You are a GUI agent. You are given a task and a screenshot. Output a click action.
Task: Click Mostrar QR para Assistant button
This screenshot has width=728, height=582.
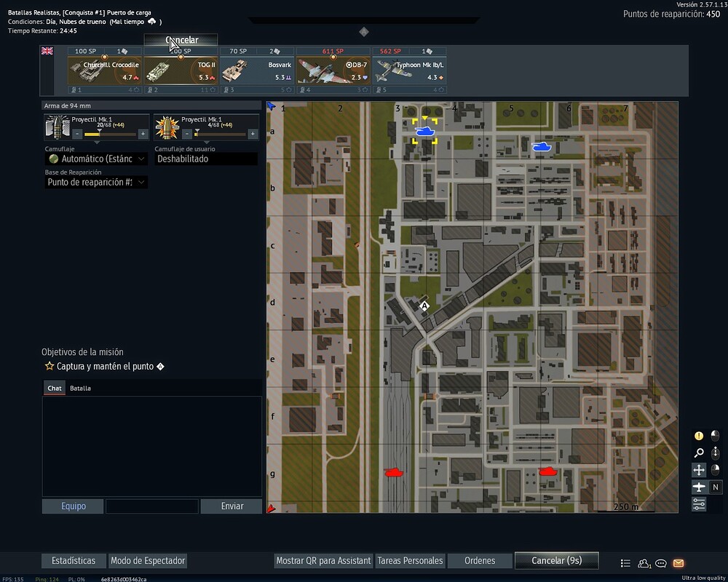323,561
